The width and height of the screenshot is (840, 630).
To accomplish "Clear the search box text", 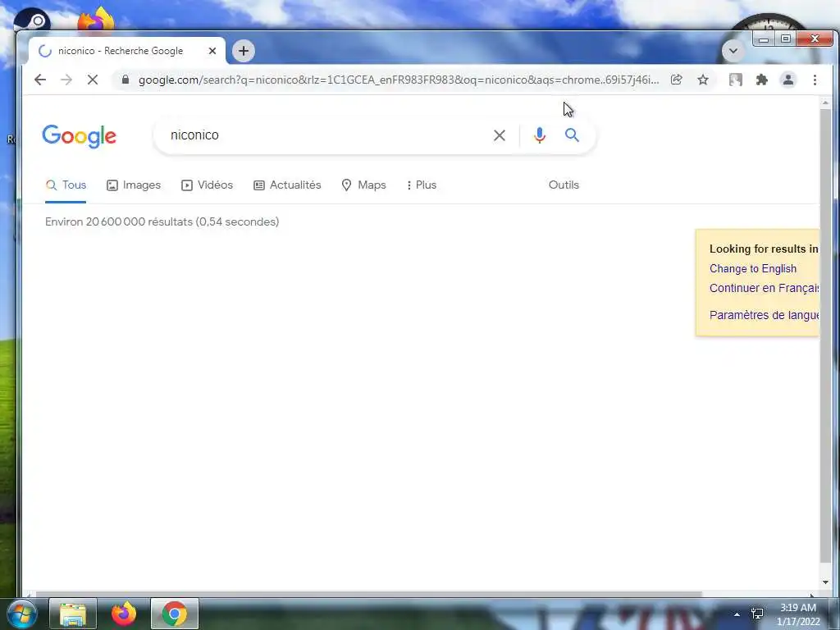I will (500, 135).
